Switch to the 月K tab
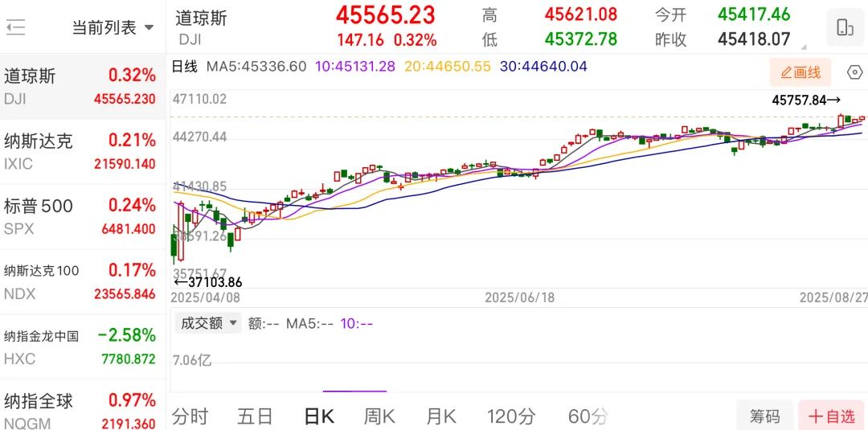The width and height of the screenshot is (868, 430). pyautogui.click(x=440, y=416)
